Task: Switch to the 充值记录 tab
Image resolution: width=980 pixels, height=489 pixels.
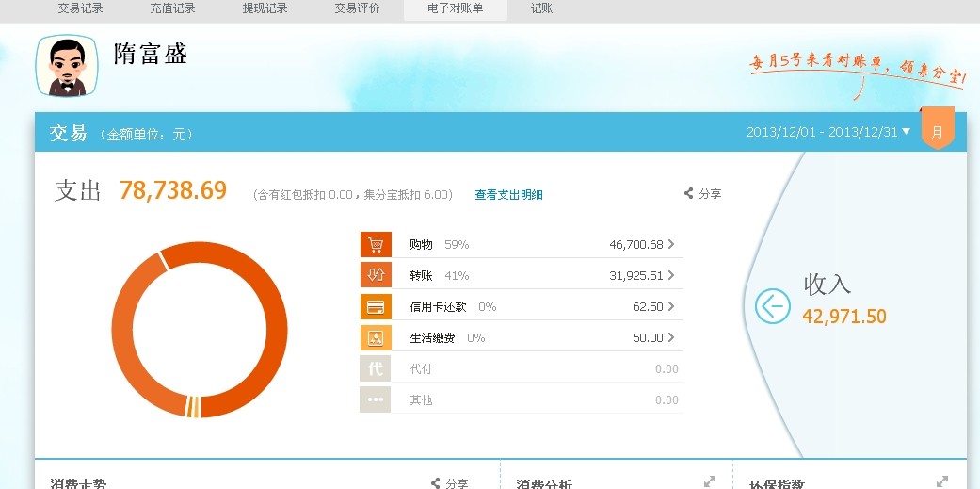Action: [172, 8]
